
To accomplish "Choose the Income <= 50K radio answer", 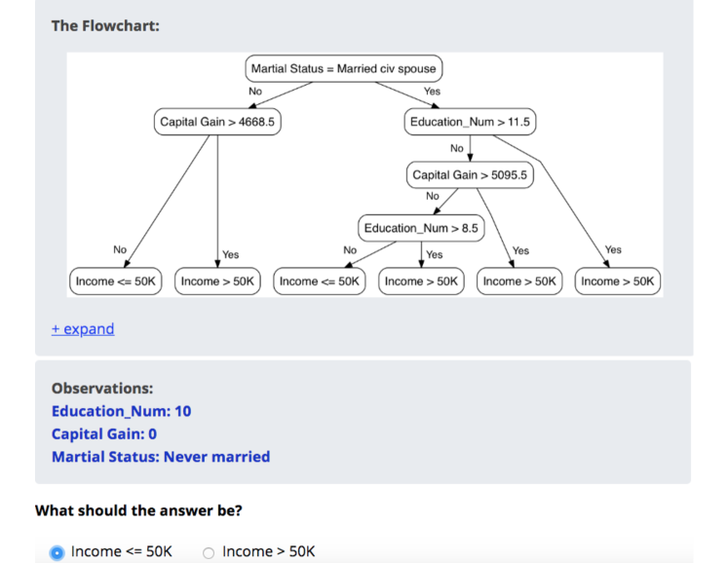I will [57, 552].
